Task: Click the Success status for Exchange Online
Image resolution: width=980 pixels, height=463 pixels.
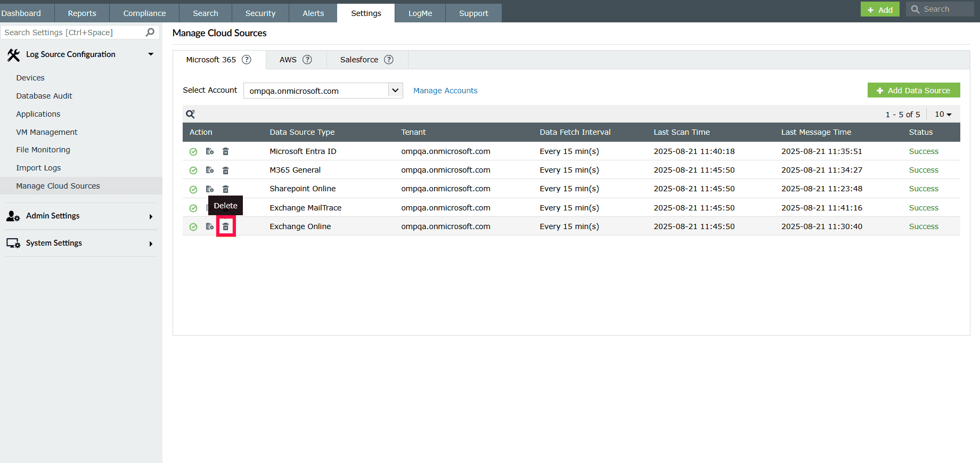Action: tap(924, 226)
